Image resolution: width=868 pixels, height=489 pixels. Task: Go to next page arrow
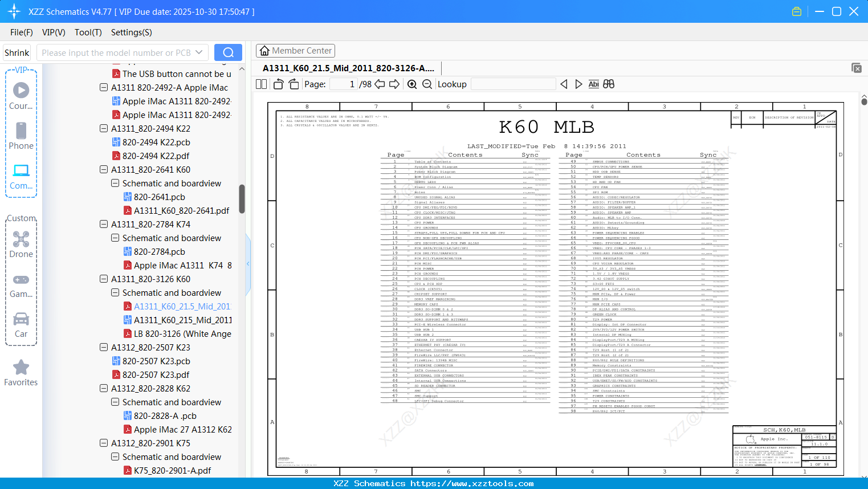[394, 84]
